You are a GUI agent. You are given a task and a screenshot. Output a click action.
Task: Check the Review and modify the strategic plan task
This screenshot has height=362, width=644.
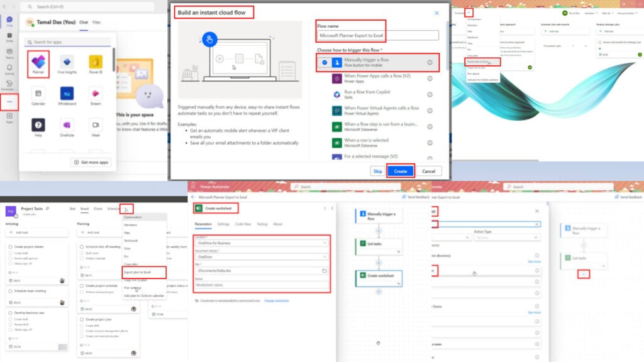coord(599,41)
